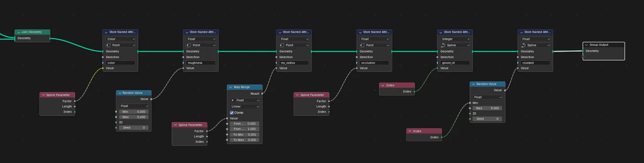Viewport: 644px width, 163px height.
Task: Click the attribute name field containing color
Action: [121, 63]
